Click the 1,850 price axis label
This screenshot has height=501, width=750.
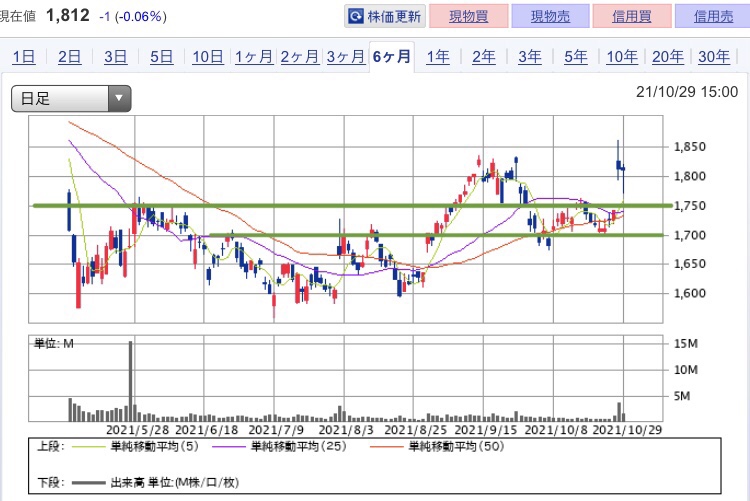coord(689,147)
